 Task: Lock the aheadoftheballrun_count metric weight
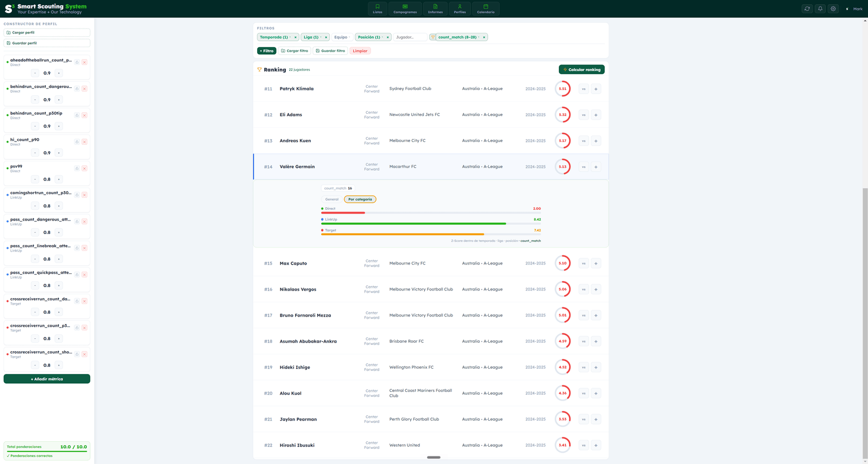[77, 62]
